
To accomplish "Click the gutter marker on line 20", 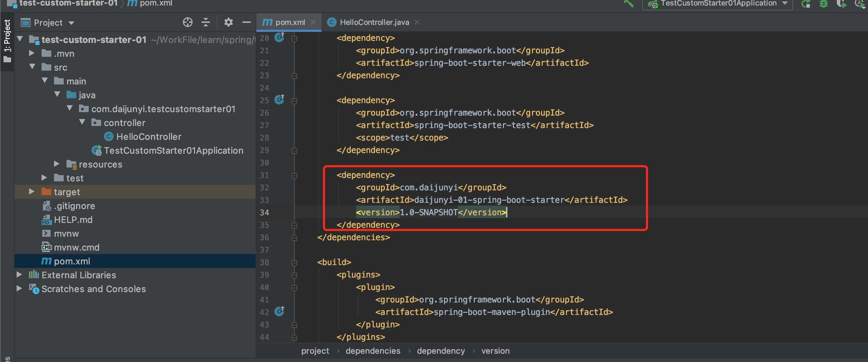I will pyautogui.click(x=280, y=37).
